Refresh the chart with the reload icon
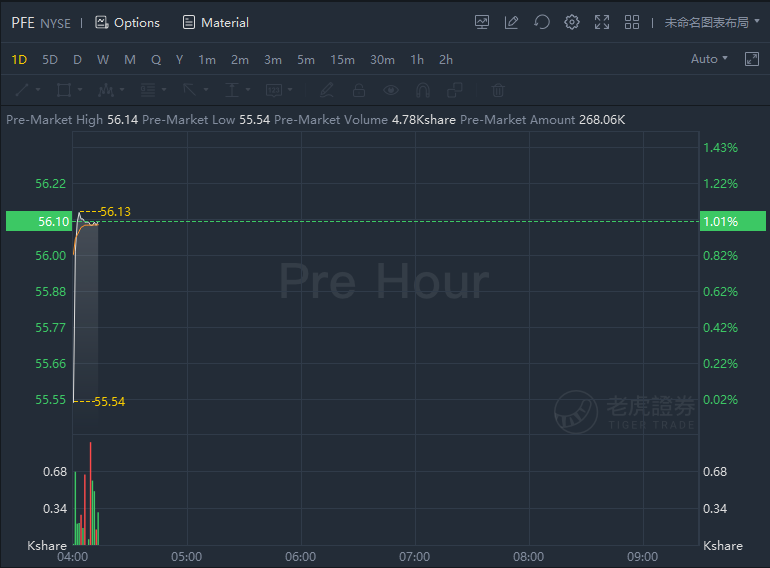The width and height of the screenshot is (770, 568). coord(542,22)
